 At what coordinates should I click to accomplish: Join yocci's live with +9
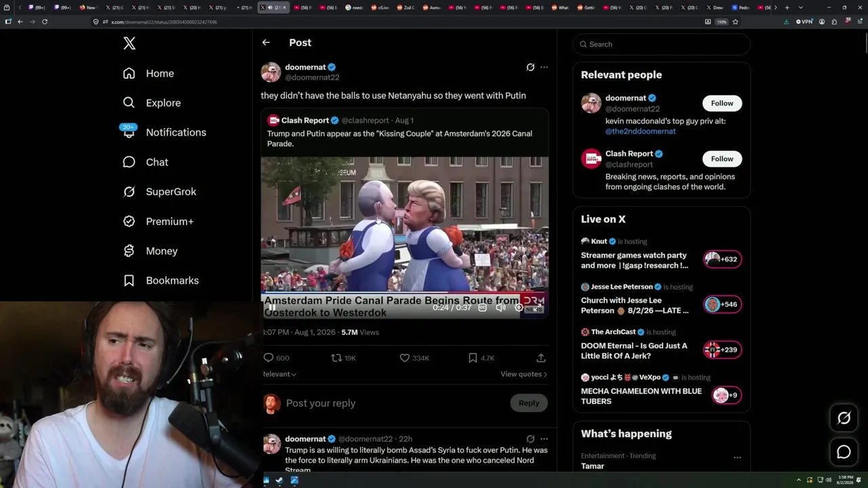click(726, 395)
